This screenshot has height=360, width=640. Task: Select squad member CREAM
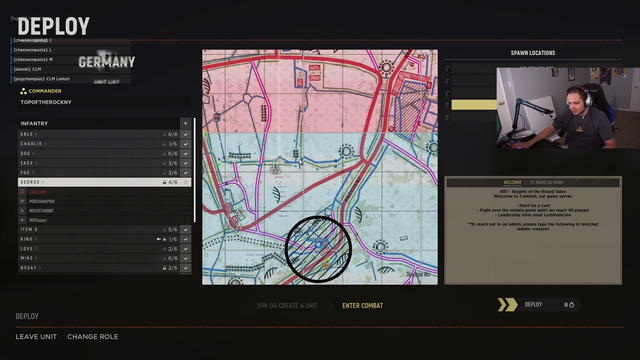pyautogui.click(x=38, y=192)
